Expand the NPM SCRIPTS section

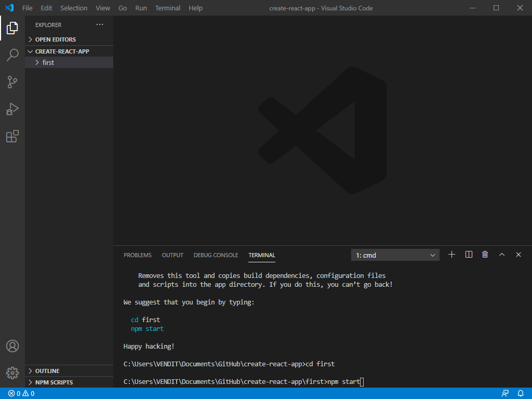point(69,382)
